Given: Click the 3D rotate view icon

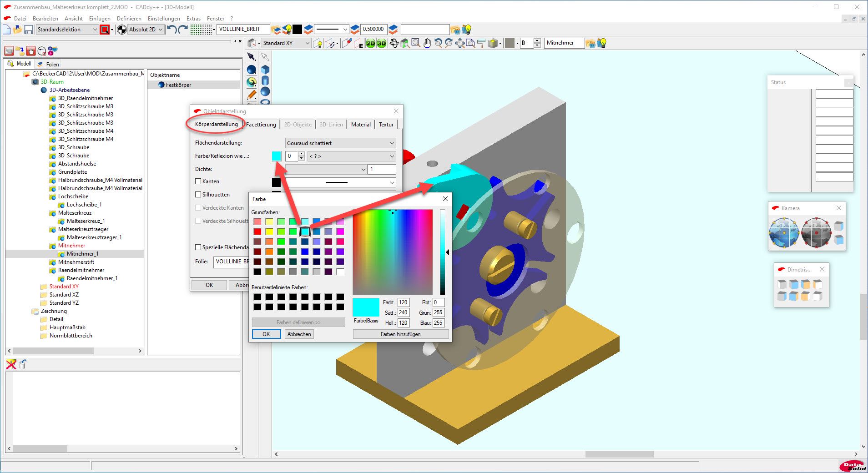Looking at the screenshot, I should point(394,43).
